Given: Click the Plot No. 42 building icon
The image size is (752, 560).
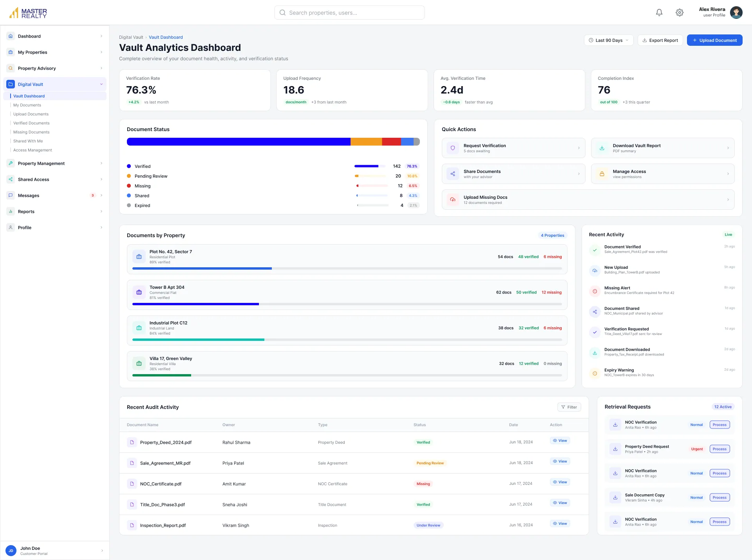Looking at the screenshot, I should 139,257.
